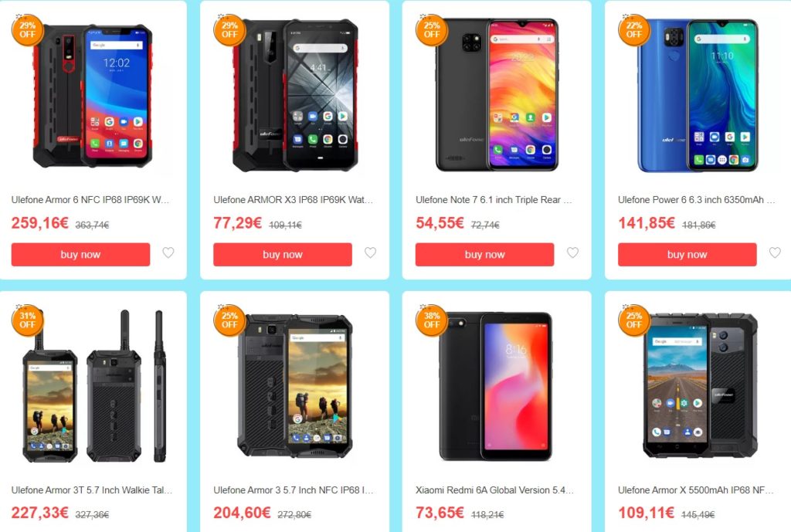Select the Xiaomi Redmi 6A product image
This screenshot has height=532, width=791.
click(x=496, y=386)
